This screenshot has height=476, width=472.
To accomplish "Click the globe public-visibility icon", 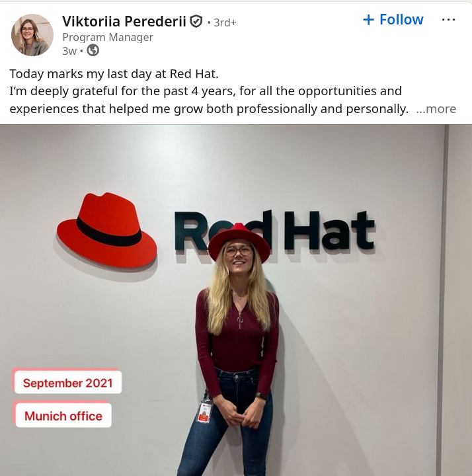I will [93, 50].
